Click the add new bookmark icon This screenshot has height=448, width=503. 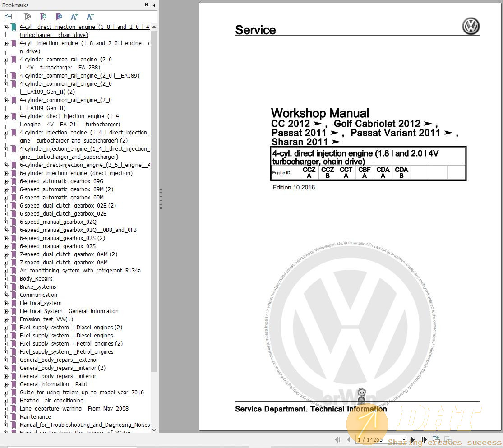tap(43, 16)
